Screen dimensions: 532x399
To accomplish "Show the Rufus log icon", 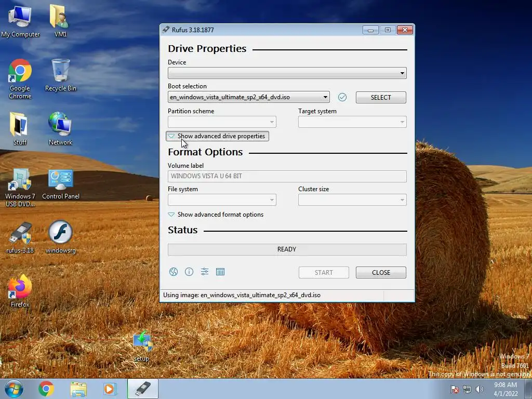I will pos(220,272).
